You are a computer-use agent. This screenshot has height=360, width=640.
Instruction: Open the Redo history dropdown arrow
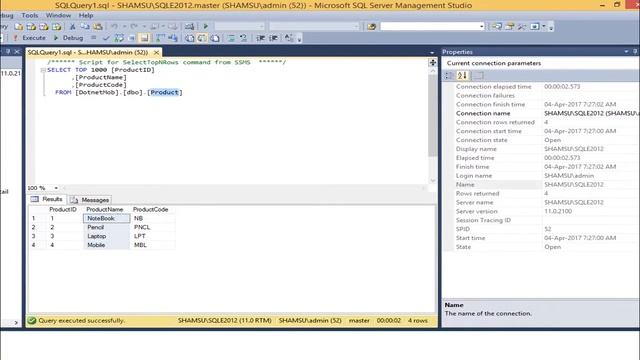[x=144, y=27]
